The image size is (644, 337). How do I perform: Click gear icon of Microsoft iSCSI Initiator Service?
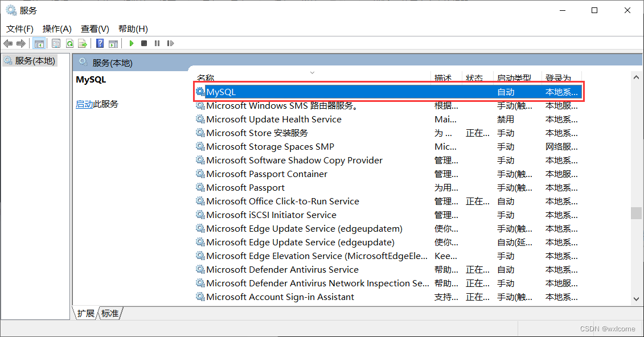click(200, 215)
